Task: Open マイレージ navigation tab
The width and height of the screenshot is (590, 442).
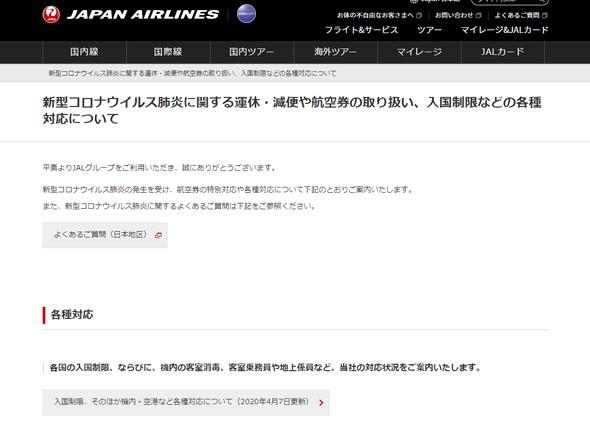Action: (x=419, y=52)
